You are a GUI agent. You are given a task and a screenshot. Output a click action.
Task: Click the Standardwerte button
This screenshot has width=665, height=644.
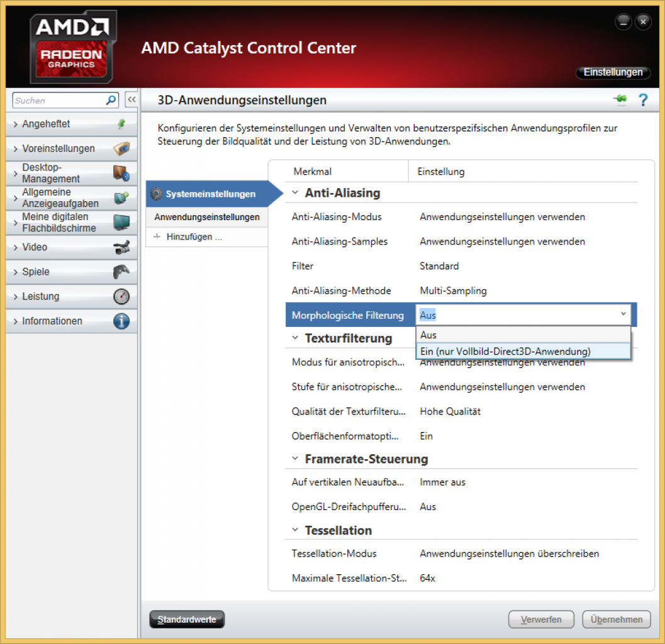tap(187, 619)
